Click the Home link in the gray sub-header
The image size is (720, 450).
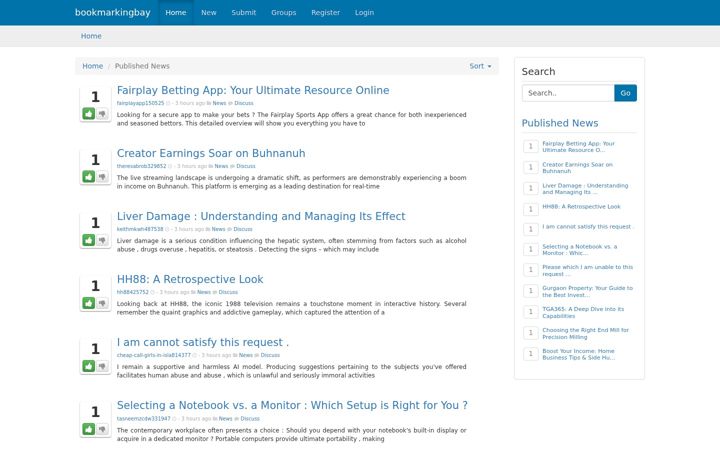tap(91, 36)
